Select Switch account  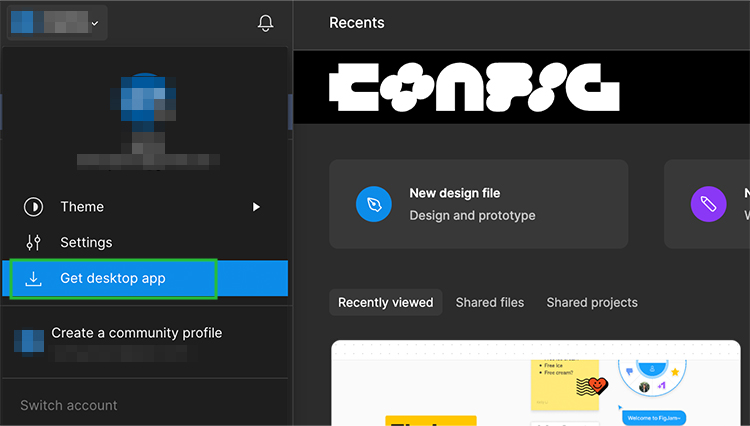[68, 405]
